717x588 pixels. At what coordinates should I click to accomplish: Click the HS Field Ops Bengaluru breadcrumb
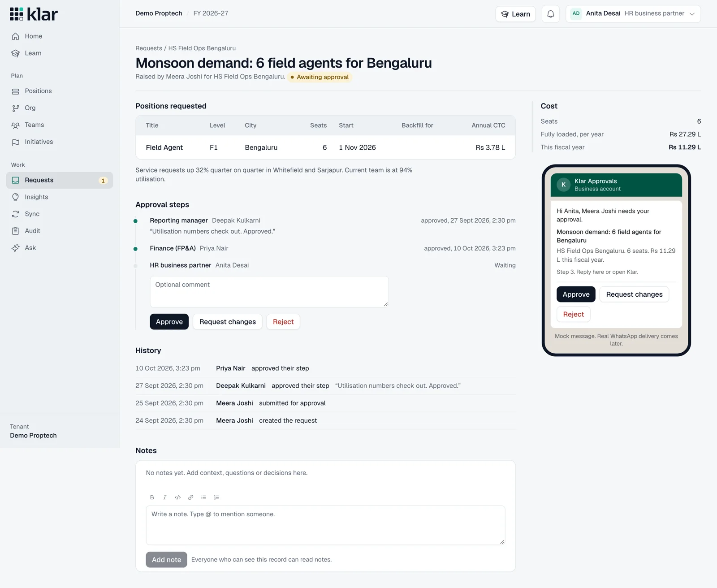coord(202,48)
